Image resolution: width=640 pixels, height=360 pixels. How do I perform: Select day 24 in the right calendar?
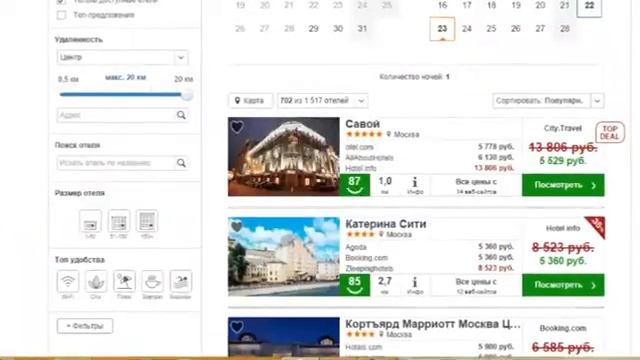point(467,29)
